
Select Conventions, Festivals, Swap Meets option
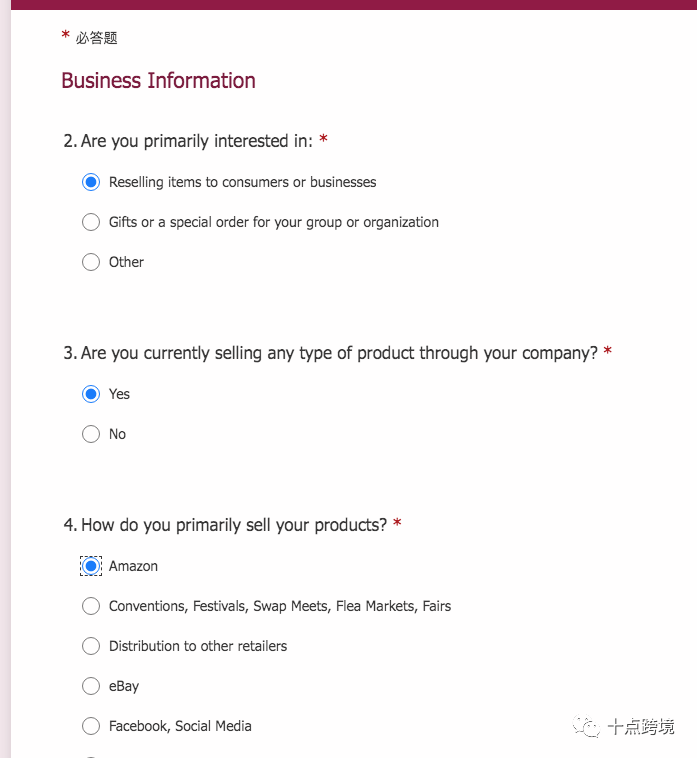pos(91,606)
